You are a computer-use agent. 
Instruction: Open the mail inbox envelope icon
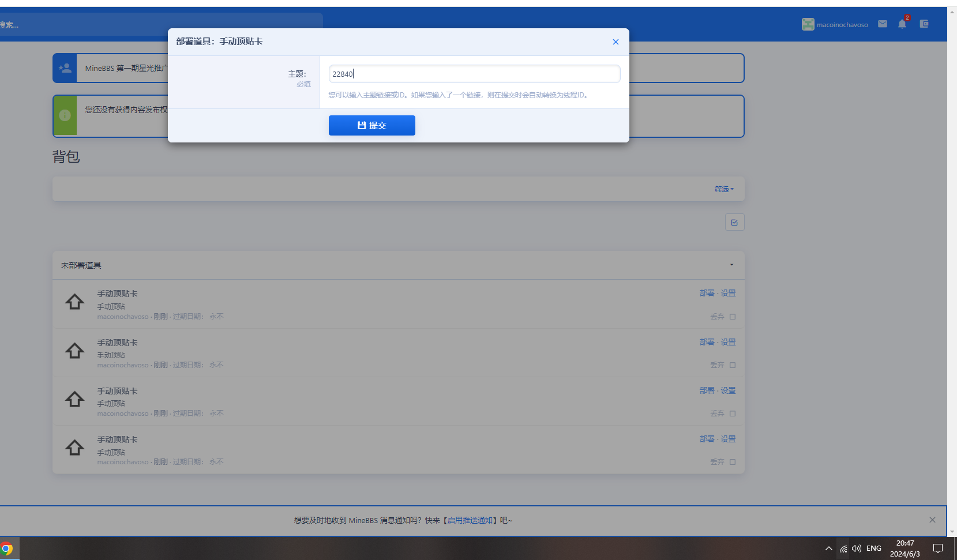tap(882, 24)
